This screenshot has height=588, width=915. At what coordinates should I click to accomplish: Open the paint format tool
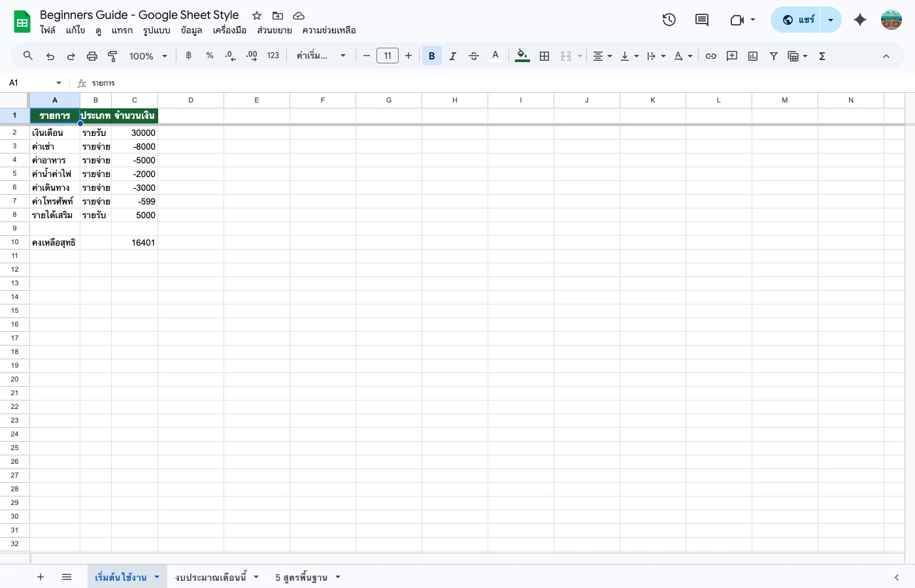pyautogui.click(x=112, y=56)
